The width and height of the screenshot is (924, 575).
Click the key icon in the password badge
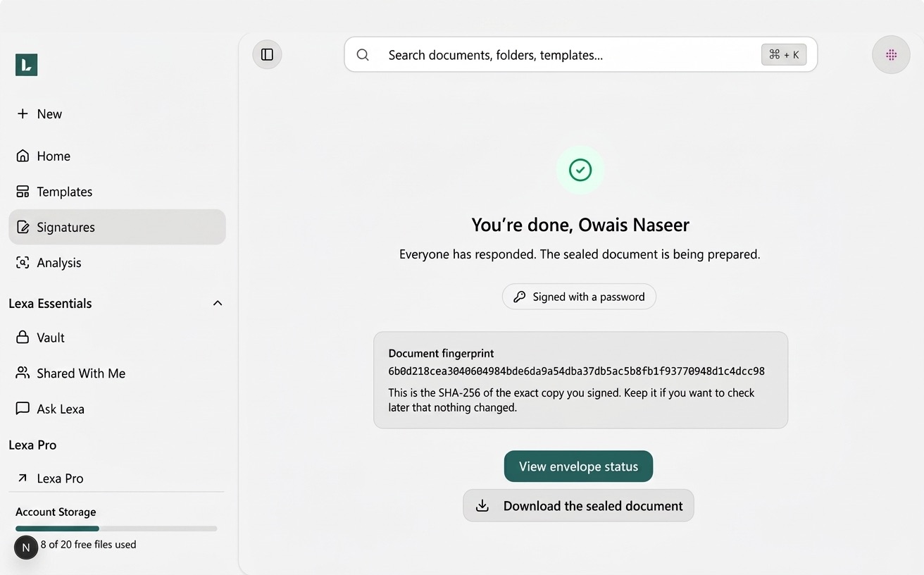click(519, 297)
